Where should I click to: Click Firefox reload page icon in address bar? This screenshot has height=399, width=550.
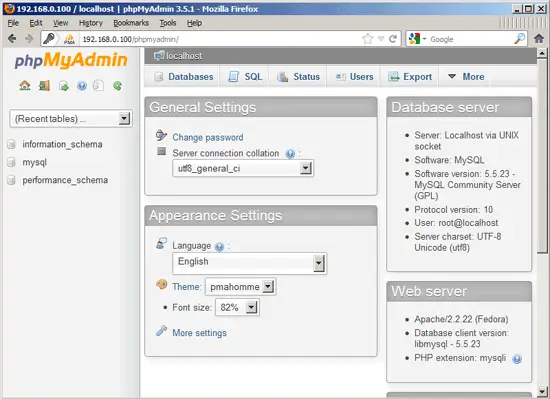pos(393,39)
